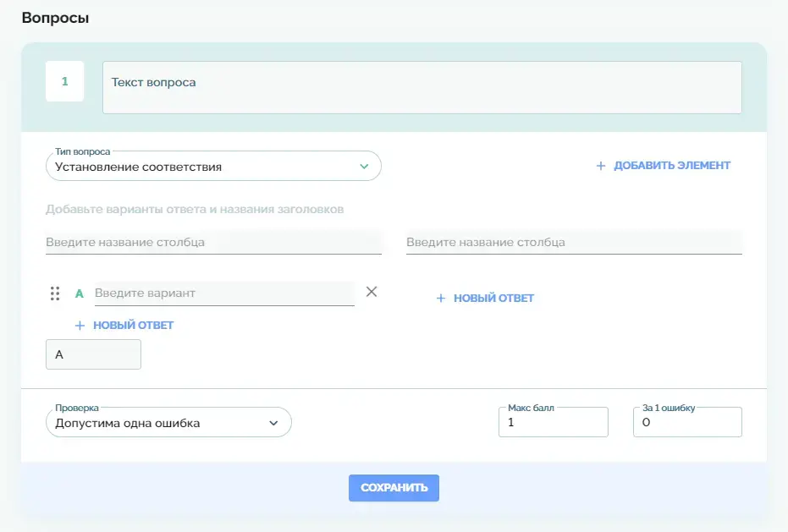
Task: Click plus icon of right НОВЫЙ ОТВЕТ
Action: coord(441,298)
